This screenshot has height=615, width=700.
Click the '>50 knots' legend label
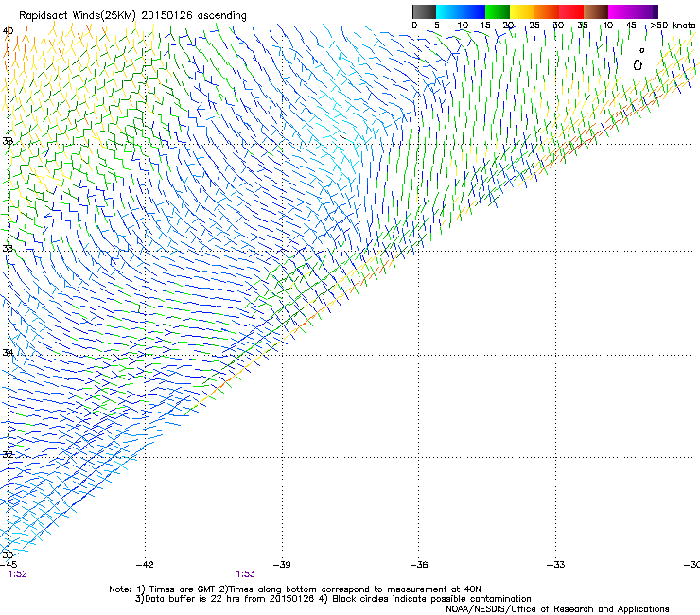tap(674, 26)
